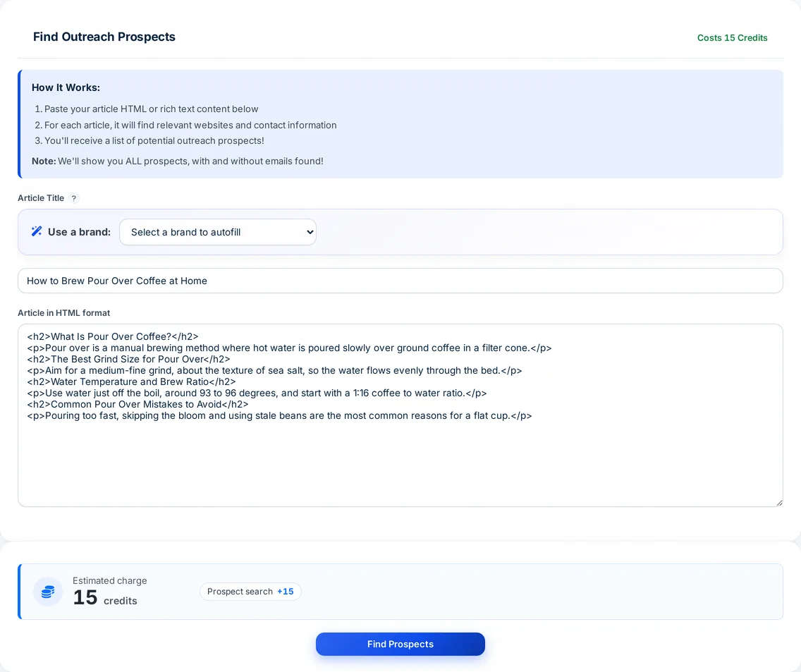Click the Use a brand label
This screenshot has height=672, width=801.
pyautogui.click(x=79, y=232)
